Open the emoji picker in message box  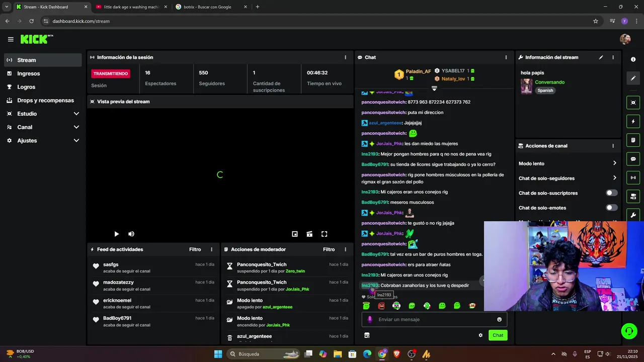tap(499, 319)
